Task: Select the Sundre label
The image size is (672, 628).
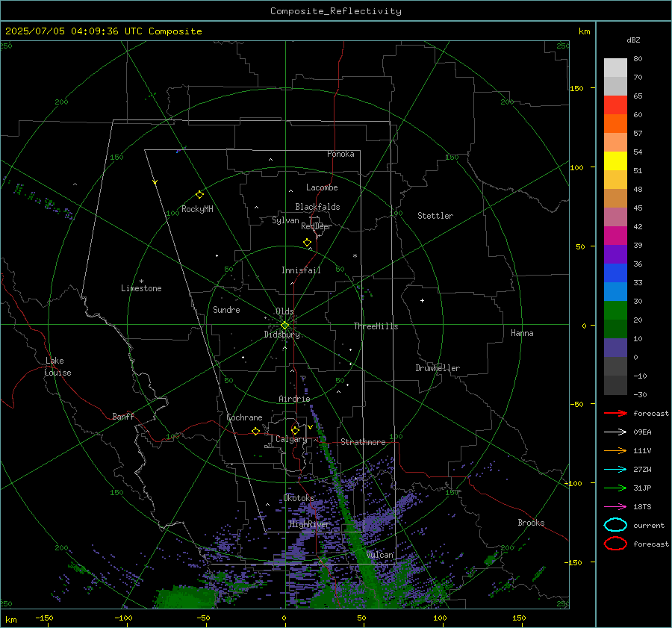Action: click(x=226, y=309)
